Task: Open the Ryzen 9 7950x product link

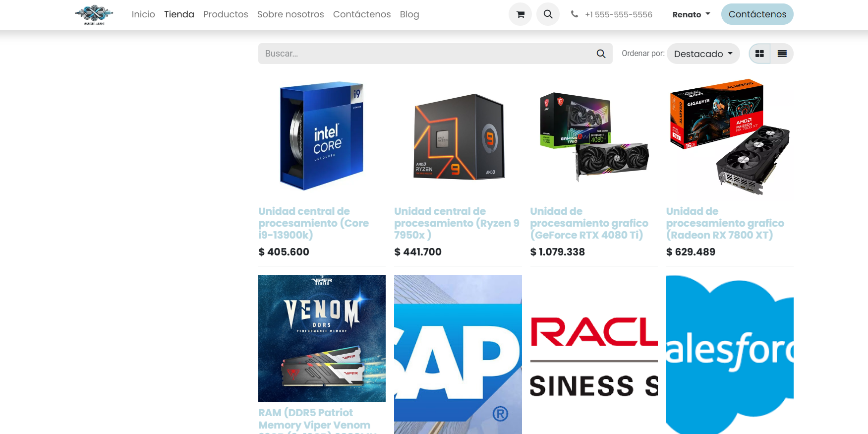Action: 457,223
